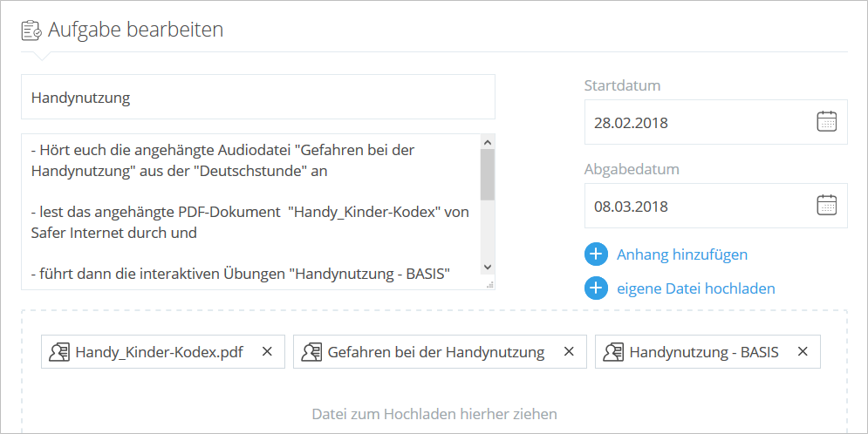
Task: Remove the Gefahren bei der Handynutzung attachment
Action: tap(569, 351)
